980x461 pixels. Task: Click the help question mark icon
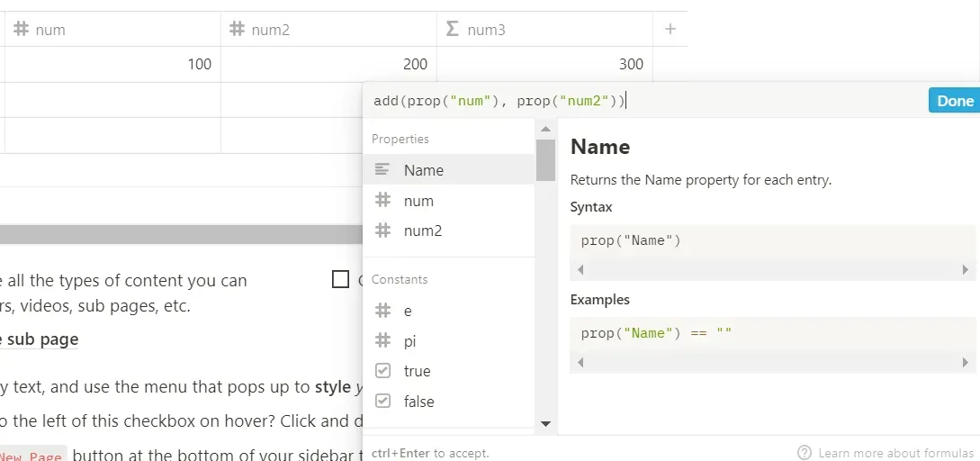[x=805, y=453]
